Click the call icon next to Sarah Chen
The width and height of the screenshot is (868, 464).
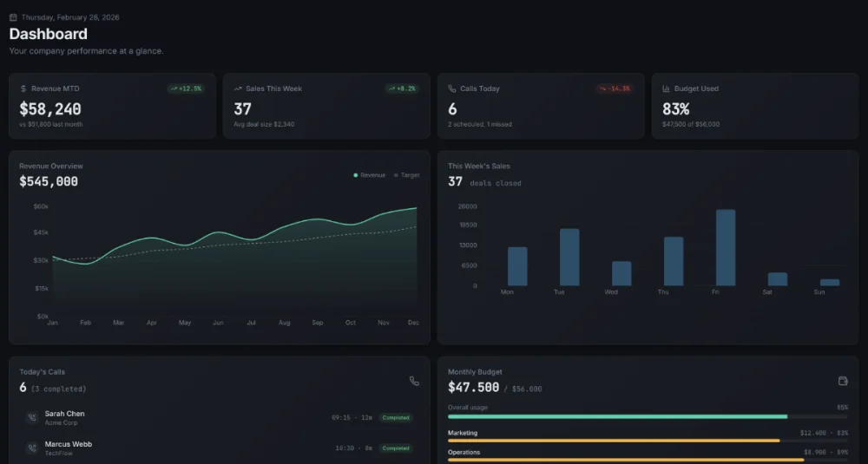pyautogui.click(x=32, y=417)
